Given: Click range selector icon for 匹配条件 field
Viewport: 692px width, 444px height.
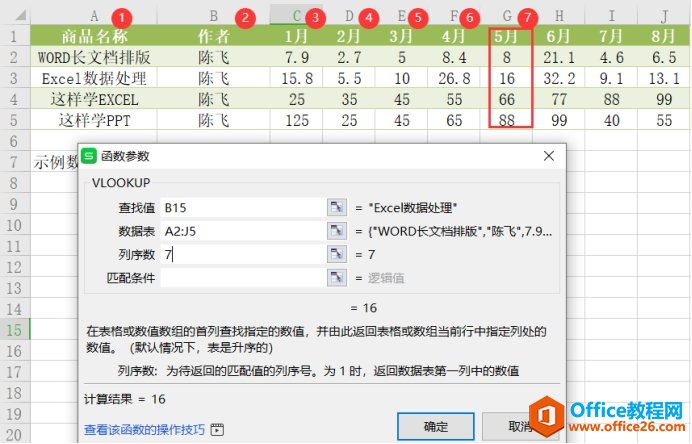Looking at the screenshot, I should pyautogui.click(x=337, y=278).
